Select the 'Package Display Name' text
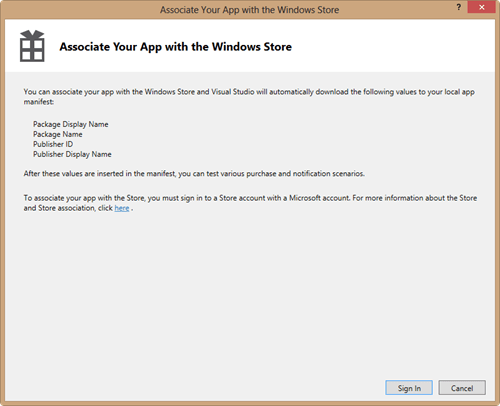This screenshot has width=500, height=406. click(x=71, y=124)
